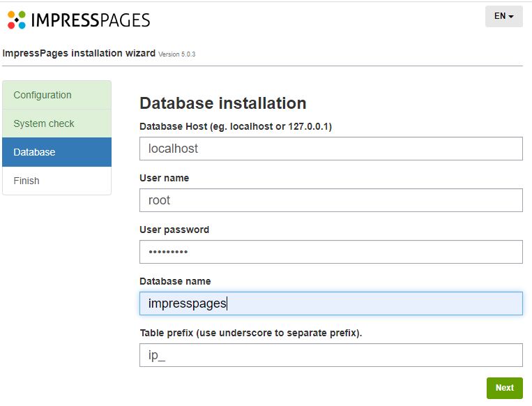Viewport: 532px width, 406px height.
Task: Open the System check step
Action: (56, 123)
